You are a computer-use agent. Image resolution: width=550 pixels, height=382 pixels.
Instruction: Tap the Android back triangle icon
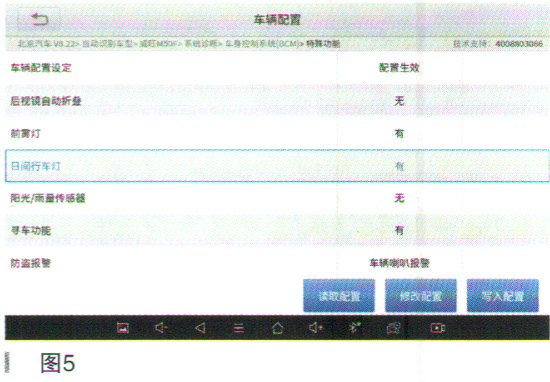coord(200,328)
